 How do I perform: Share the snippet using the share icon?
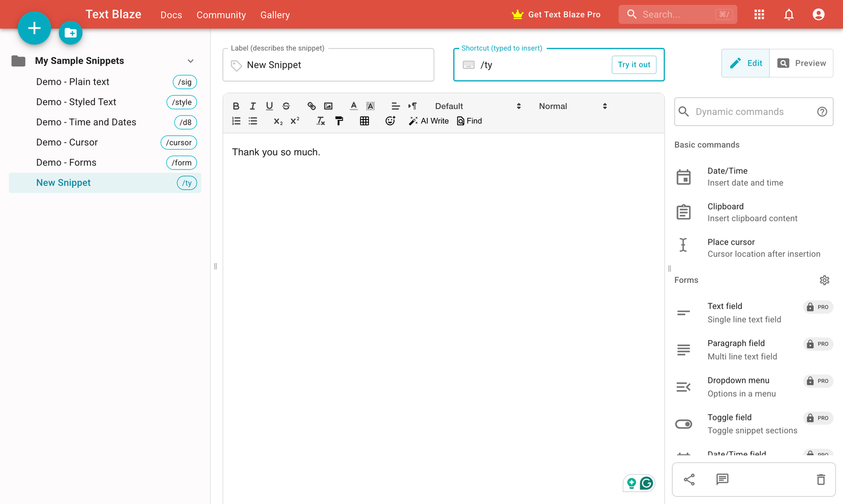689,479
